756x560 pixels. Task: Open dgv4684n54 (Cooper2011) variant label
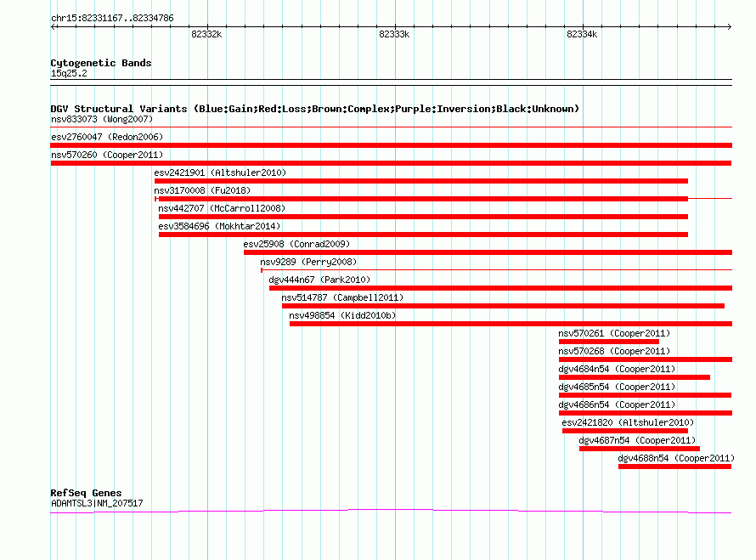tap(618, 369)
